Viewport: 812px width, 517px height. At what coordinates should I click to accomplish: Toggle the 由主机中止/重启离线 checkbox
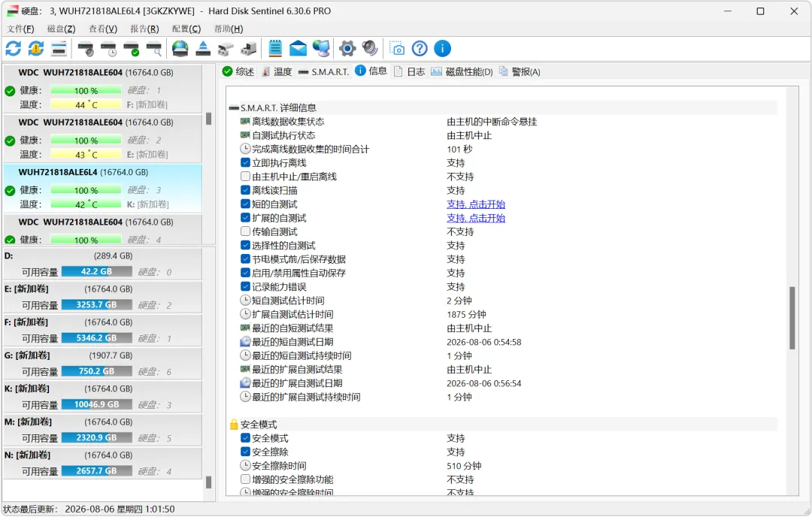pos(245,177)
